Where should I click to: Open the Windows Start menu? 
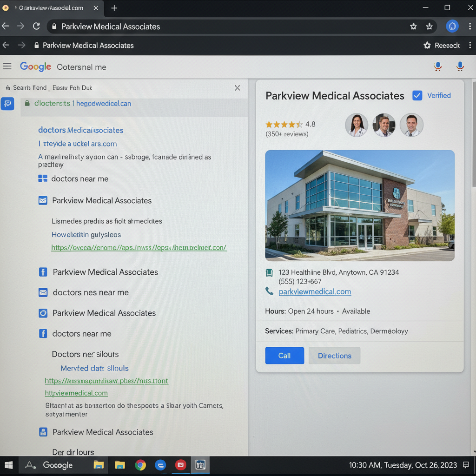(9, 465)
